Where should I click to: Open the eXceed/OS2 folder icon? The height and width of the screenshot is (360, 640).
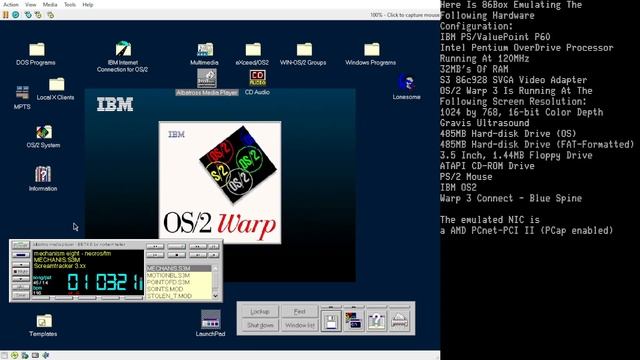[253, 49]
